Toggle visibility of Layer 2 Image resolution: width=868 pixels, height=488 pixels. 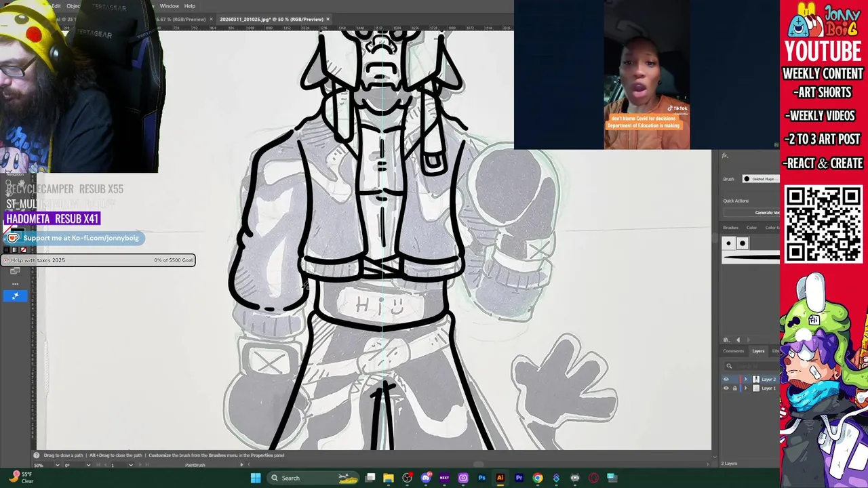pyautogui.click(x=726, y=380)
